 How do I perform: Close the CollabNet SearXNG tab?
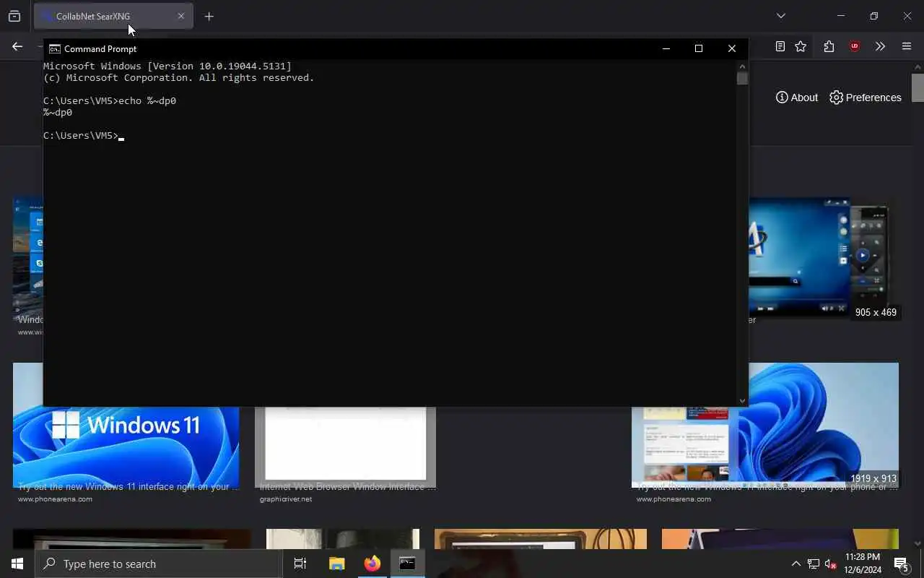[x=181, y=16]
